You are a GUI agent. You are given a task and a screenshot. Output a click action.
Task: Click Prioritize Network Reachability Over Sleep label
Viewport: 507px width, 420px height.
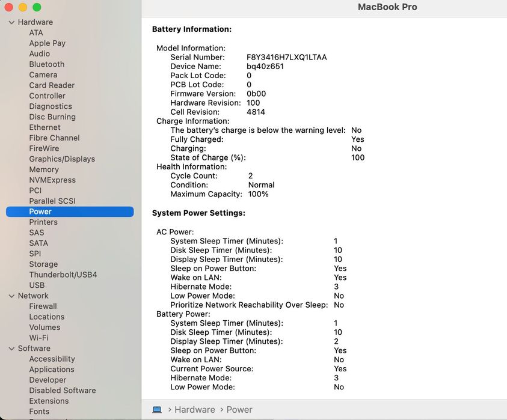249,305
